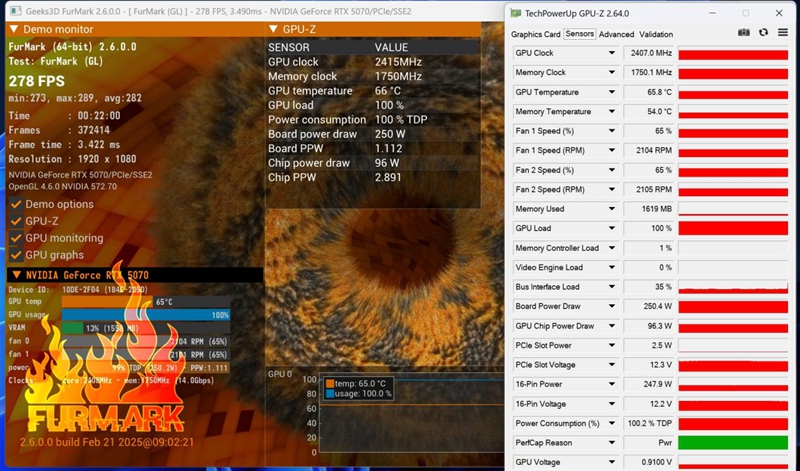Turn off the GPU graphs checkbox
Screen dimensions: 800x471
(15, 255)
